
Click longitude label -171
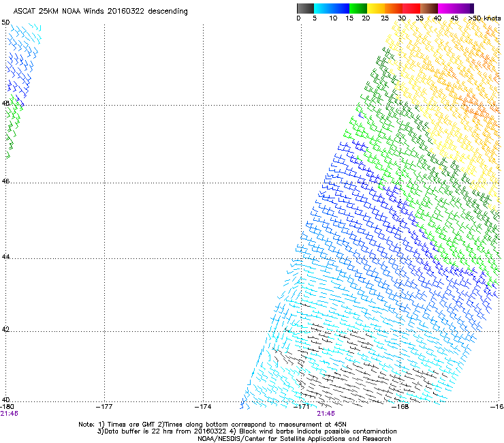coord(302,407)
